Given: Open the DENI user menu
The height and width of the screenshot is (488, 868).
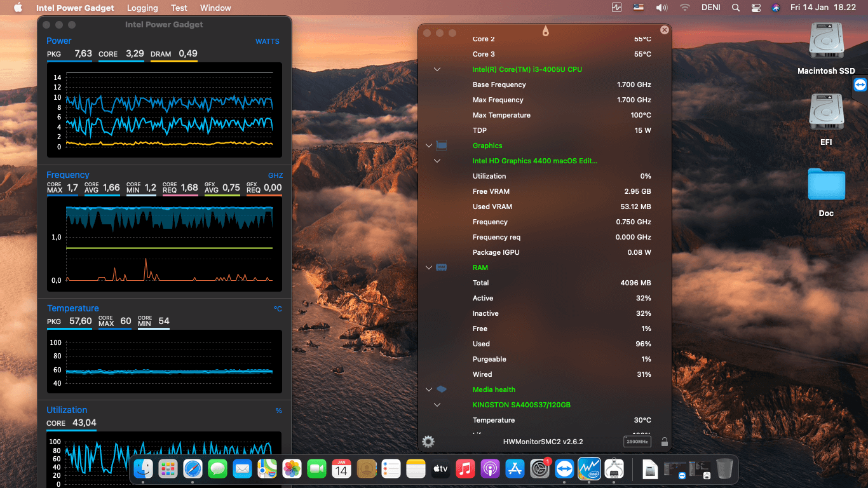Looking at the screenshot, I should (x=711, y=8).
